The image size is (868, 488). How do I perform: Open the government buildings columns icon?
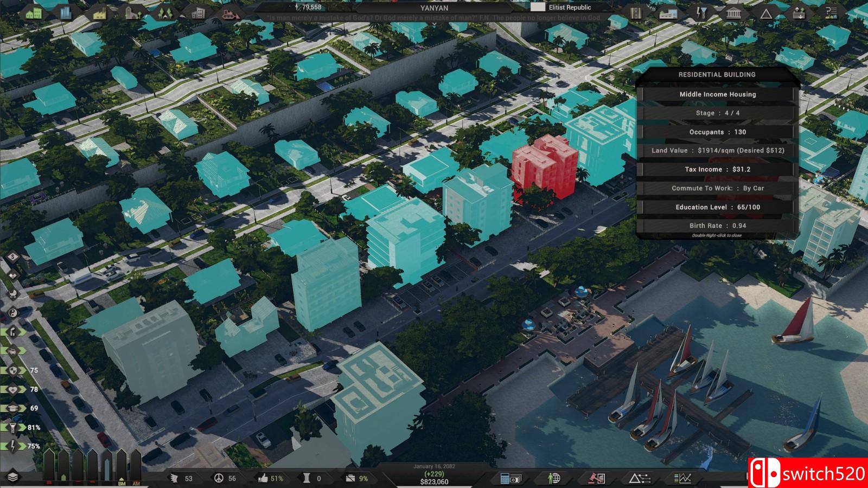(x=733, y=12)
